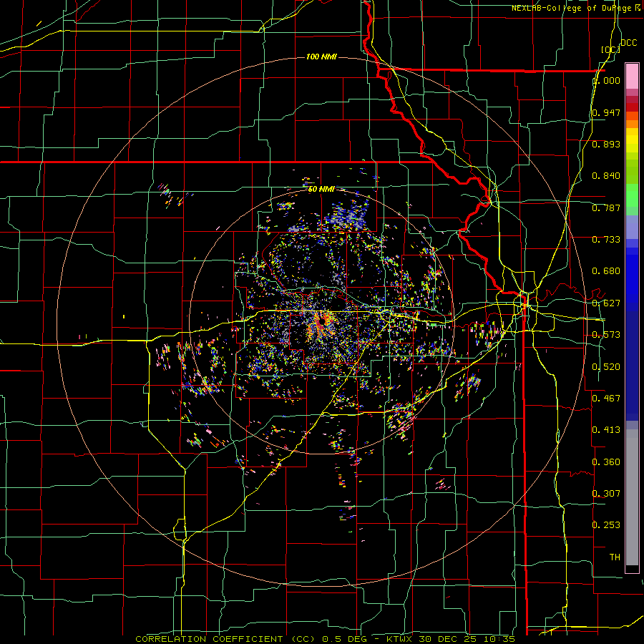Image resolution: width=644 pixels, height=644 pixels.
Task: Click the 0.413 scale value
Action: click(x=606, y=430)
